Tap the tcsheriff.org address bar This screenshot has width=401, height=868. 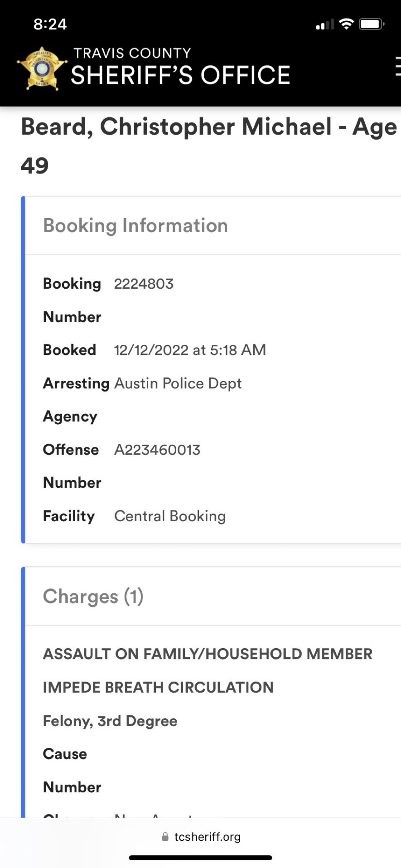pos(201,837)
